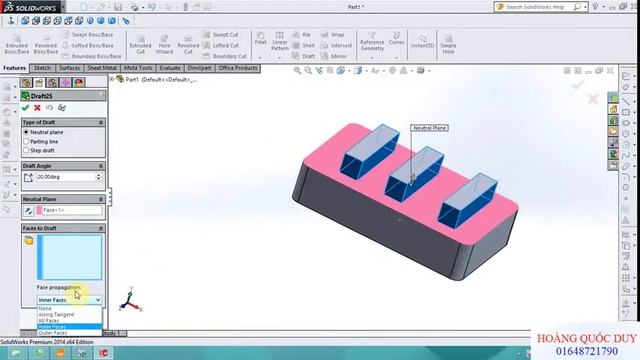Switch to the DimXpert tab
640x360 pixels.
[199, 68]
